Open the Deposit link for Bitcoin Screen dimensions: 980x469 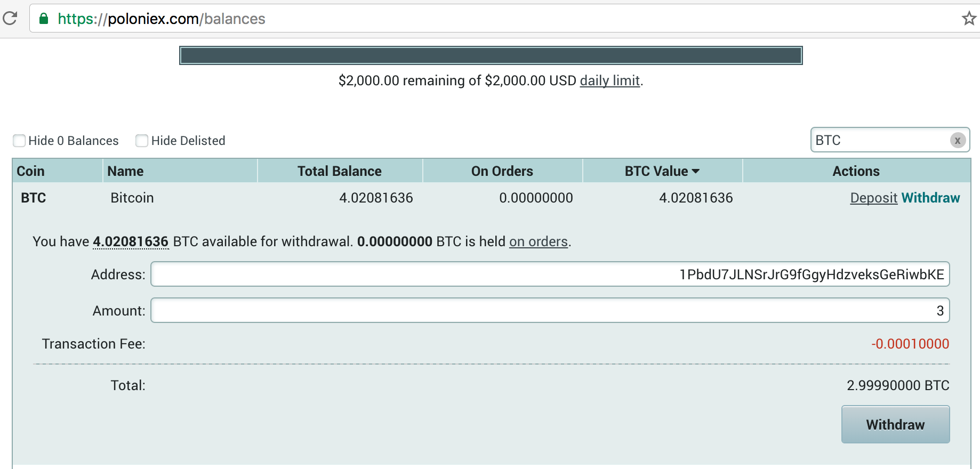874,198
